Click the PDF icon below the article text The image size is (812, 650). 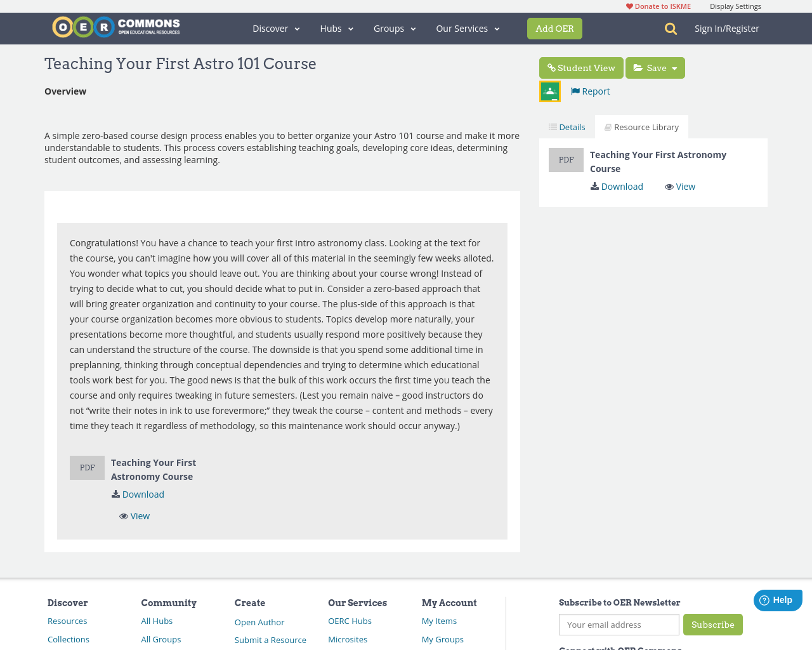coord(87,468)
